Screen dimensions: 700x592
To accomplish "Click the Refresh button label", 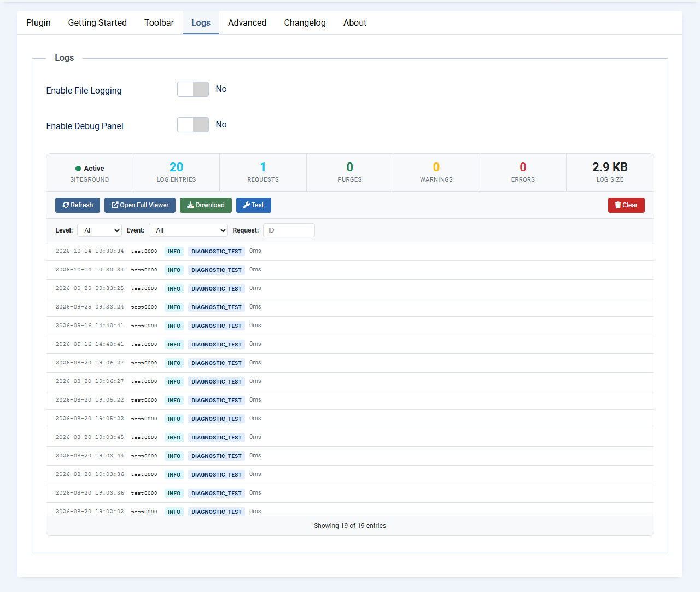I will coord(82,205).
